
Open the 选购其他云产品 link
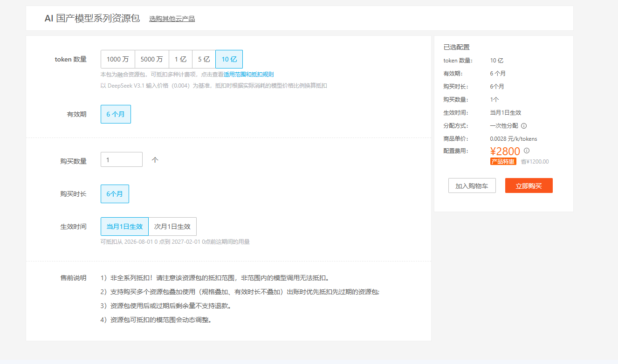click(x=172, y=19)
